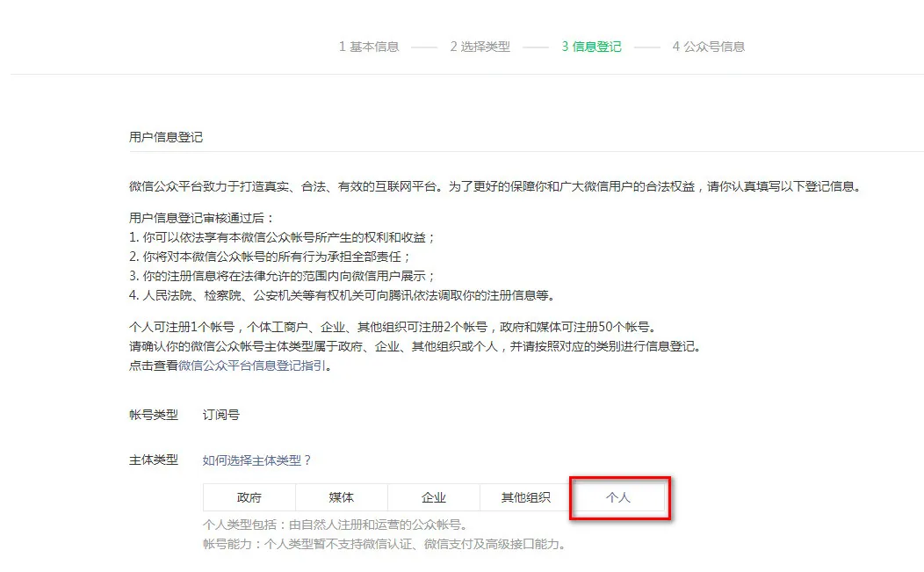Jump to step 4 公众号信息
The width and height of the screenshot is (924, 572).
(708, 47)
